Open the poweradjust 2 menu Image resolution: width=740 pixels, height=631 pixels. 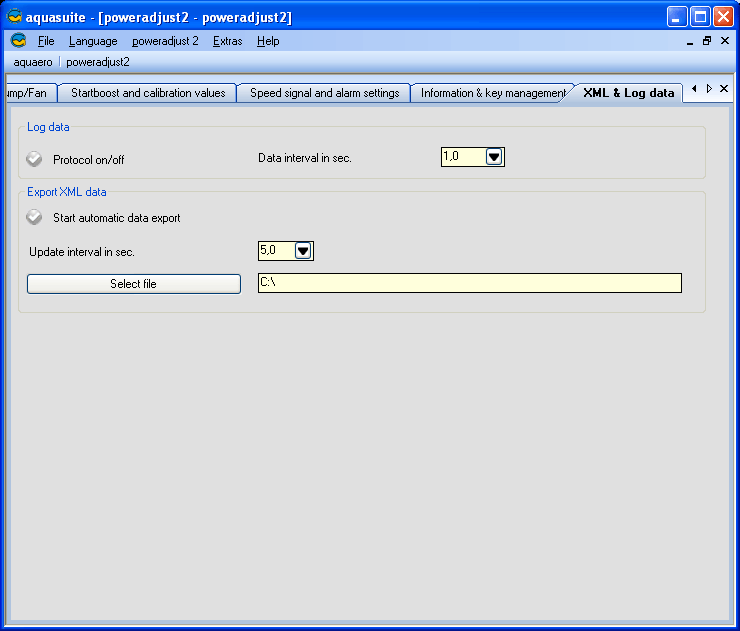pyautogui.click(x=165, y=41)
